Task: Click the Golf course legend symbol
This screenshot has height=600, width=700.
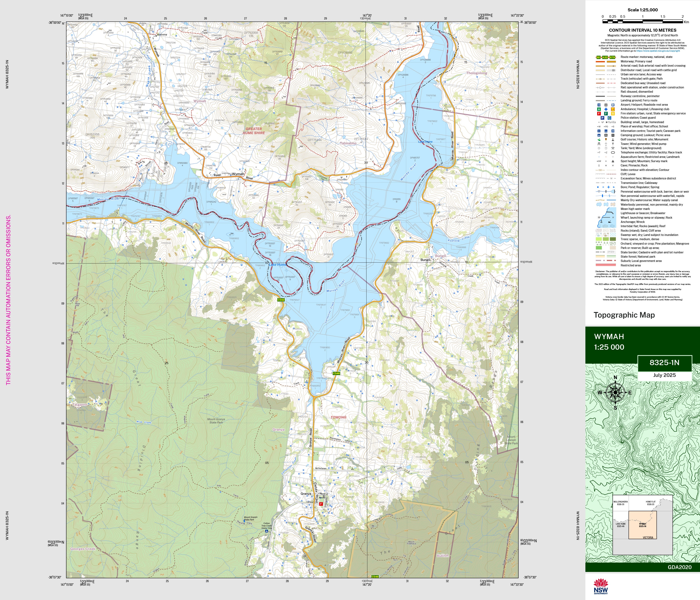Action: point(599,140)
